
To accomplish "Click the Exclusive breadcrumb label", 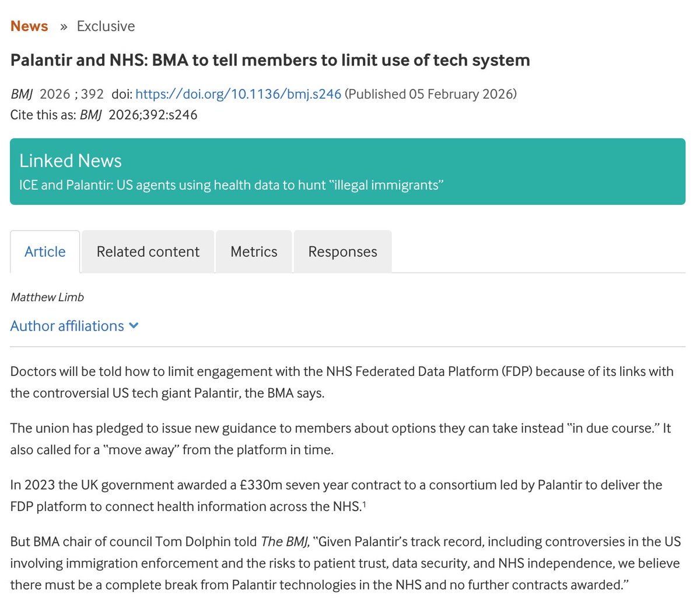I will 106,26.
